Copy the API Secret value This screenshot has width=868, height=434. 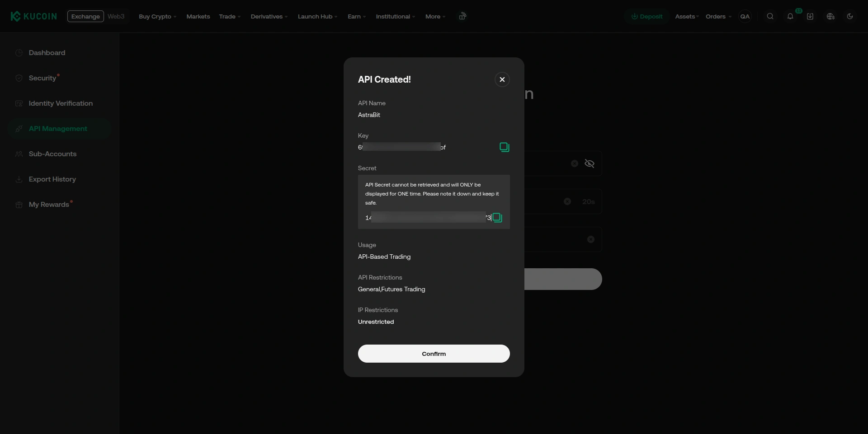tap(497, 218)
